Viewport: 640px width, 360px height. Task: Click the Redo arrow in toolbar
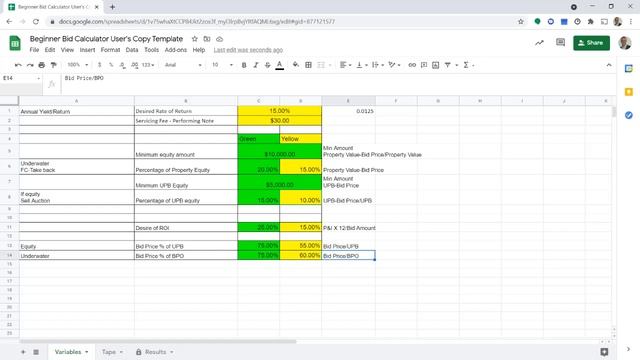coord(30,65)
